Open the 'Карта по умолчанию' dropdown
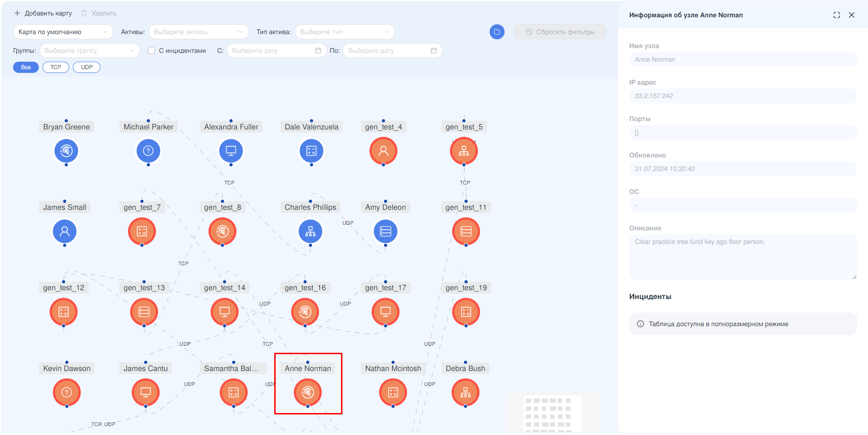868x435 pixels. click(x=63, y=32)
